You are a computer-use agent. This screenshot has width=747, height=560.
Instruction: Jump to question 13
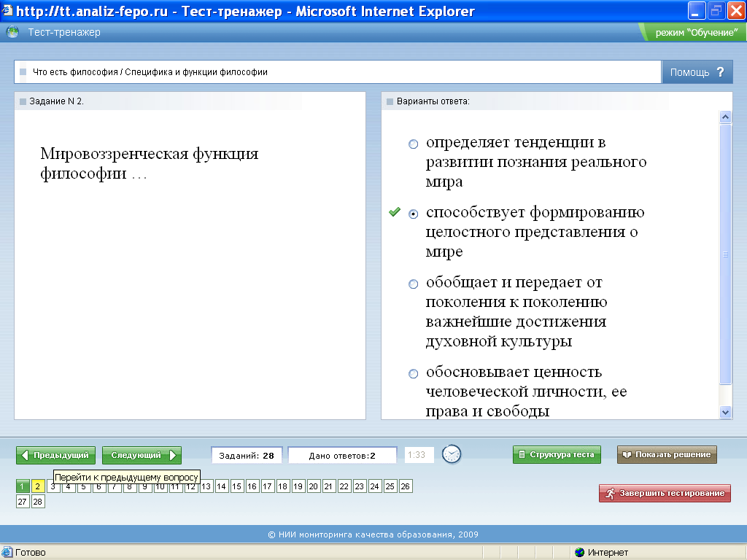coord(206,486)
